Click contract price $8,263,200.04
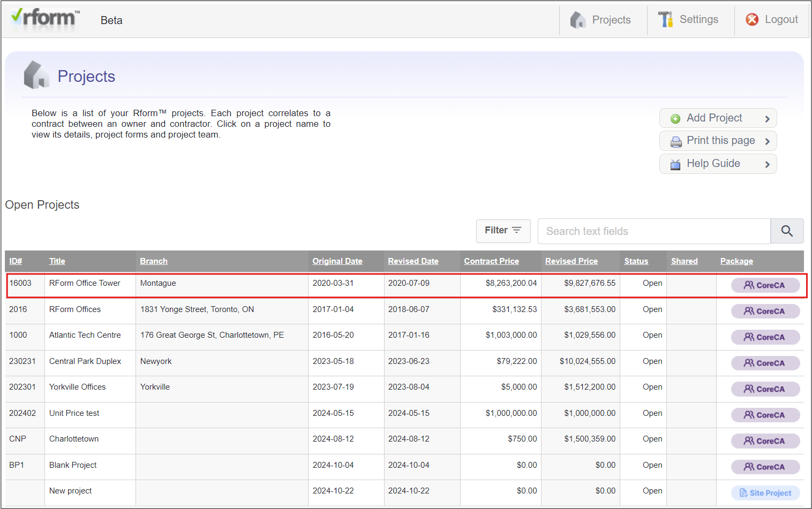The width and height of the screenshot is (812, 509). point(511,283)
